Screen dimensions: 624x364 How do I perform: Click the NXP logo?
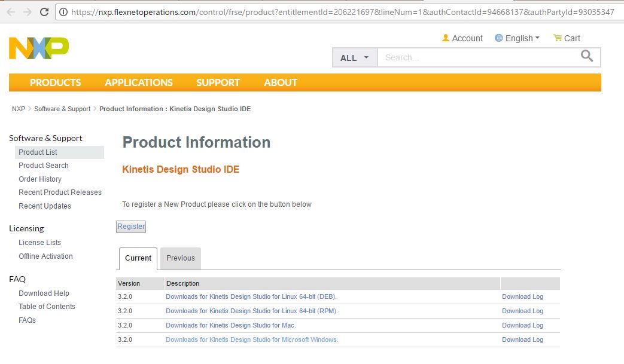39,48
